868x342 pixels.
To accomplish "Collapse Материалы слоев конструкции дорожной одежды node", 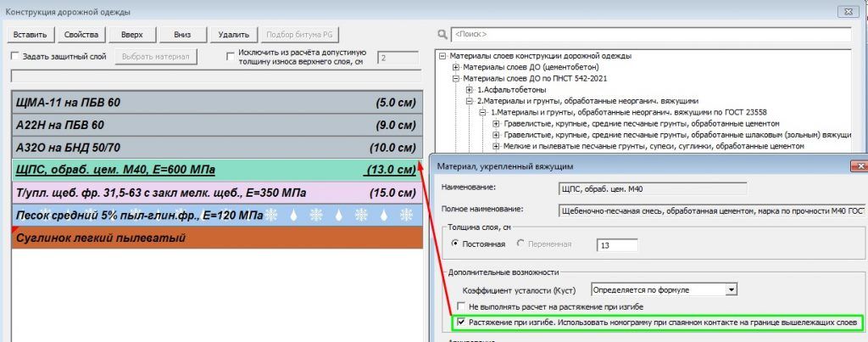I will pos(442,56).
